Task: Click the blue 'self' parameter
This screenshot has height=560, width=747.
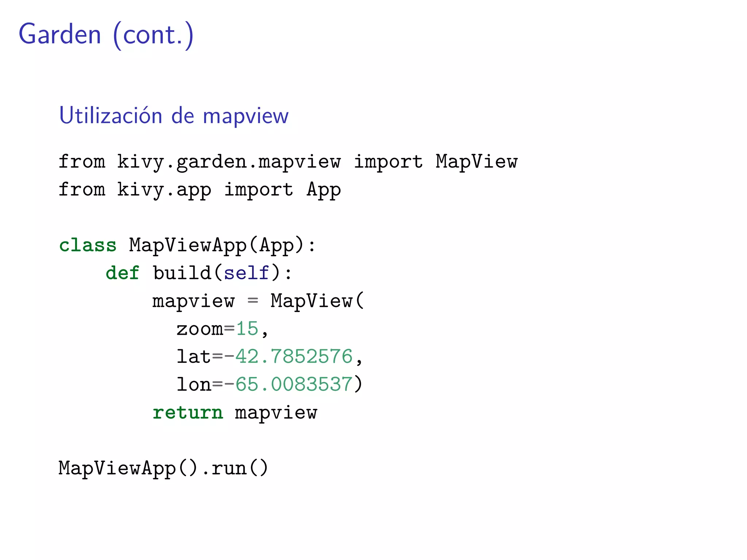Action: click(x=247, y=273)
